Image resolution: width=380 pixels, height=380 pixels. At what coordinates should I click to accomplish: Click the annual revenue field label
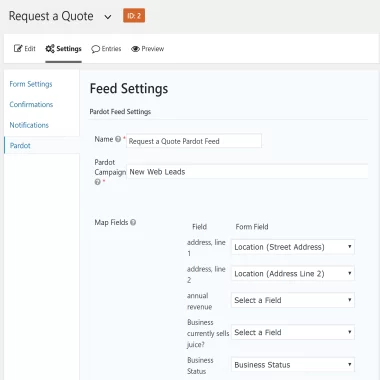[199, 301]
